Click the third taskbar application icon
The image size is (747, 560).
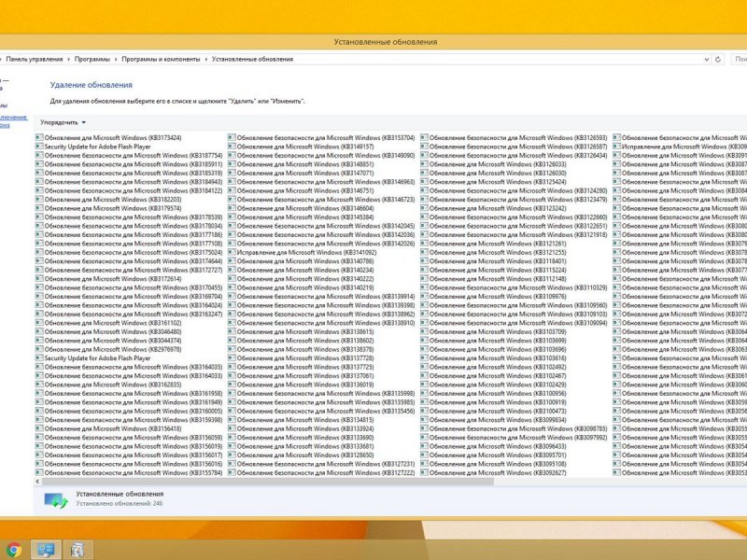pos(78,550)
